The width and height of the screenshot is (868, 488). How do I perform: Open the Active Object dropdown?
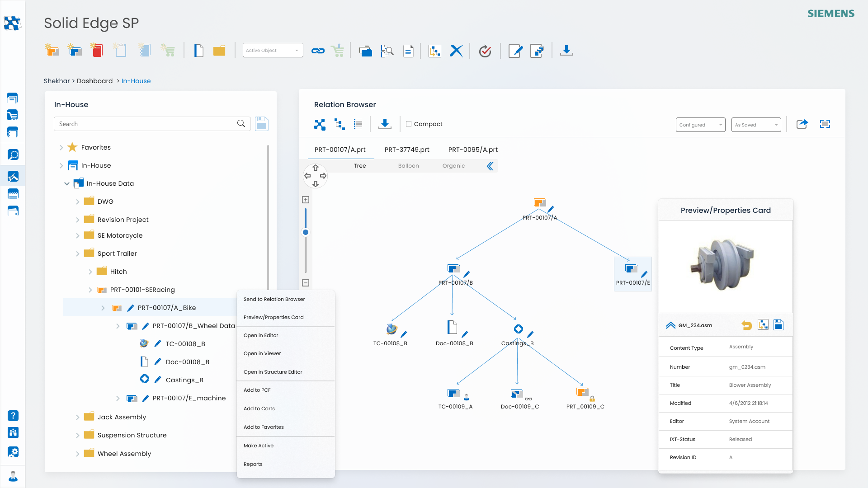pos(273,50)
